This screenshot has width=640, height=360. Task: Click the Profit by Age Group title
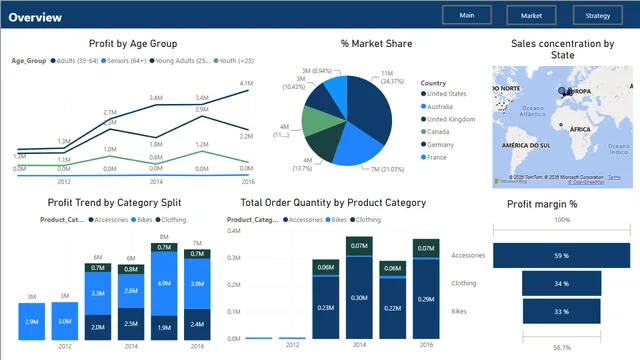point(133,44)
